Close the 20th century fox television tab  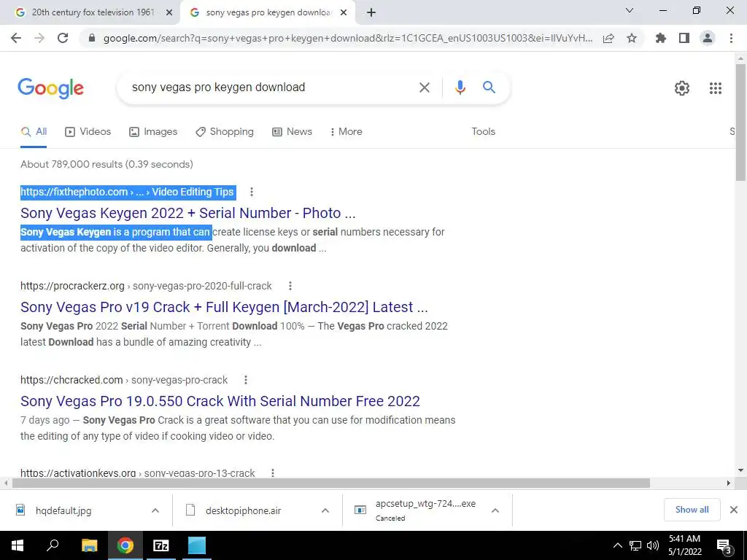[169, 13]
